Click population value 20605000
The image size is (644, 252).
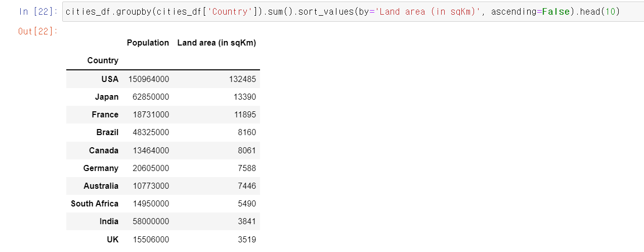pyautogui.click(x=151, y=169)
